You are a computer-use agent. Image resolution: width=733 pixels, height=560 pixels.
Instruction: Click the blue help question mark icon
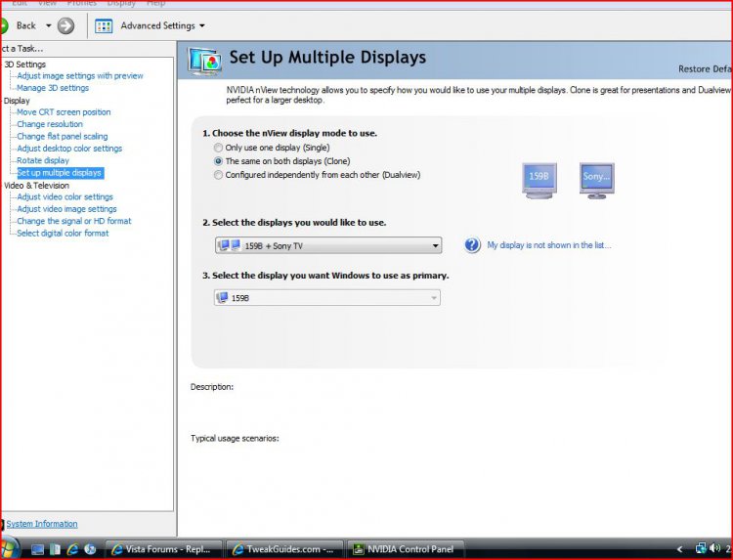coord(472,245)
